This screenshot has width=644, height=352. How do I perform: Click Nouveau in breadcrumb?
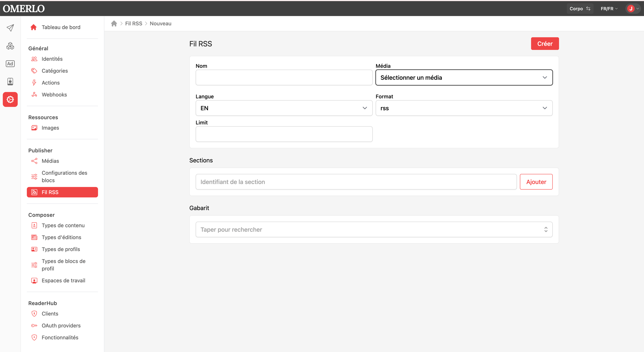click(x=160, y=23)
